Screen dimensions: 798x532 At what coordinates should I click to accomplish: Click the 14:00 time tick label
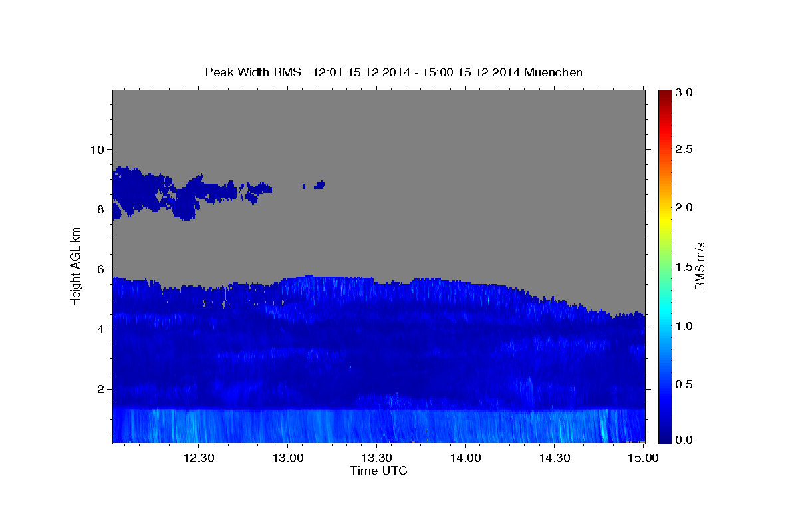click(x=466, y=458)
